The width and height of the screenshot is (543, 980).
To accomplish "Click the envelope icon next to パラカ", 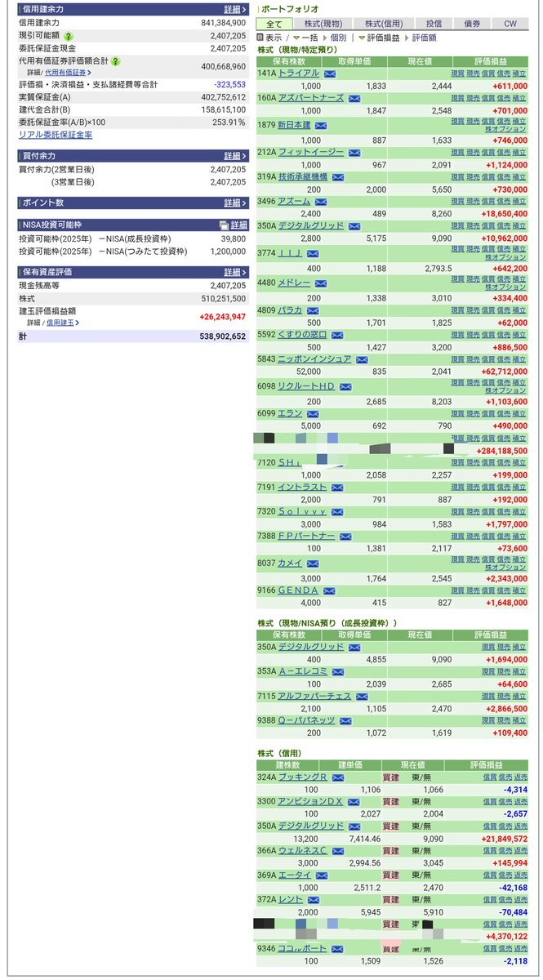I will (313, 310).
